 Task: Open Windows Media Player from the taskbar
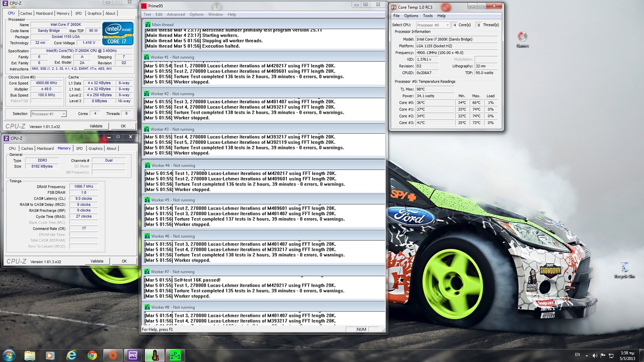pyautogui.click(x=50, y=355)
